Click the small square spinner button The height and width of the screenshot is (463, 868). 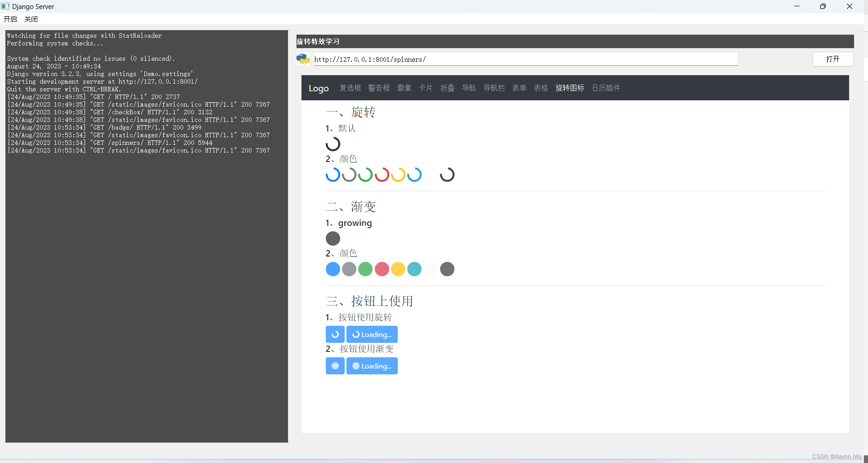click(335, 334)
